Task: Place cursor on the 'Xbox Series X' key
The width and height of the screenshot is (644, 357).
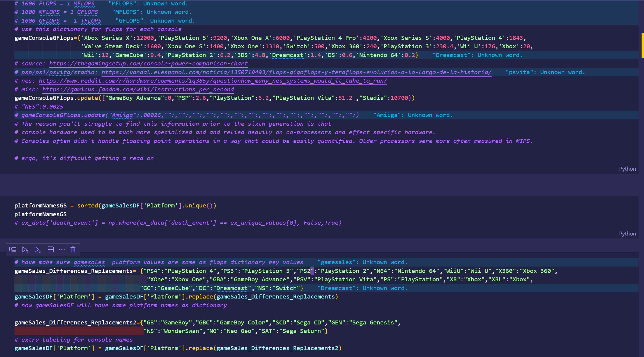Action: coord(107,38)
